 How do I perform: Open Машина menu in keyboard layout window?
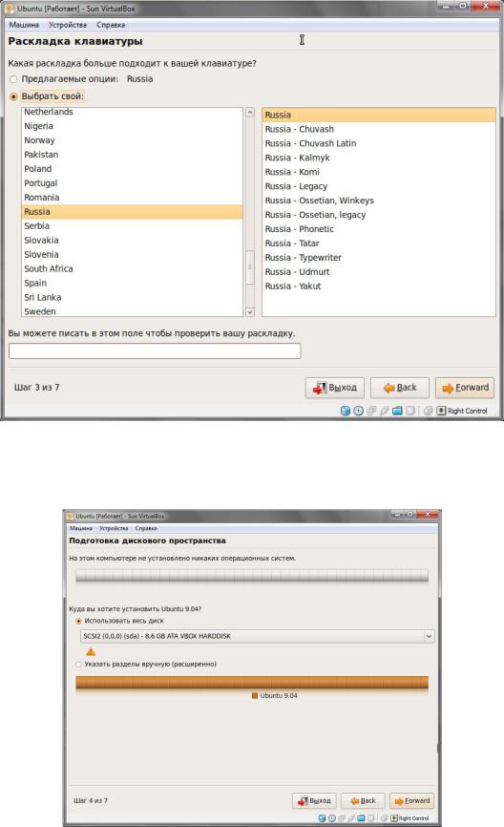24,25
